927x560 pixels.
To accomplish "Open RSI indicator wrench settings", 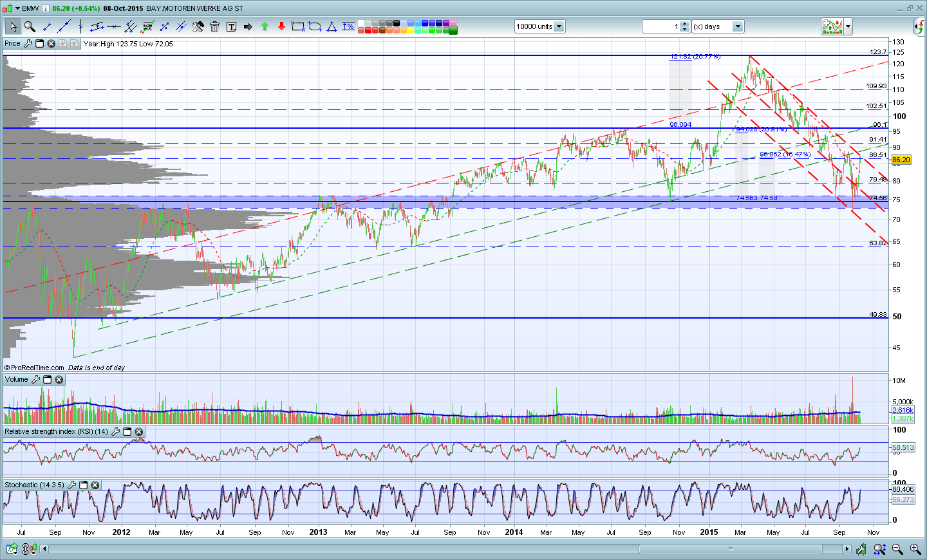I will tap(115, 432).
